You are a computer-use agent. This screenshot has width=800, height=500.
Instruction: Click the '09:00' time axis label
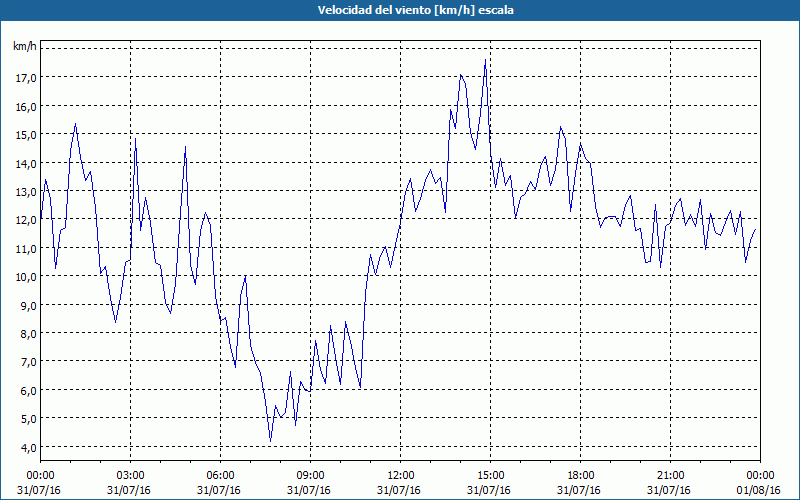click(310, 476)
